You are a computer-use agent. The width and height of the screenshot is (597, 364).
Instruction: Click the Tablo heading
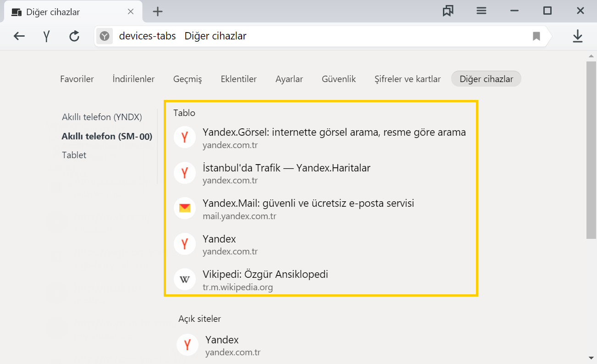[184, 113]
